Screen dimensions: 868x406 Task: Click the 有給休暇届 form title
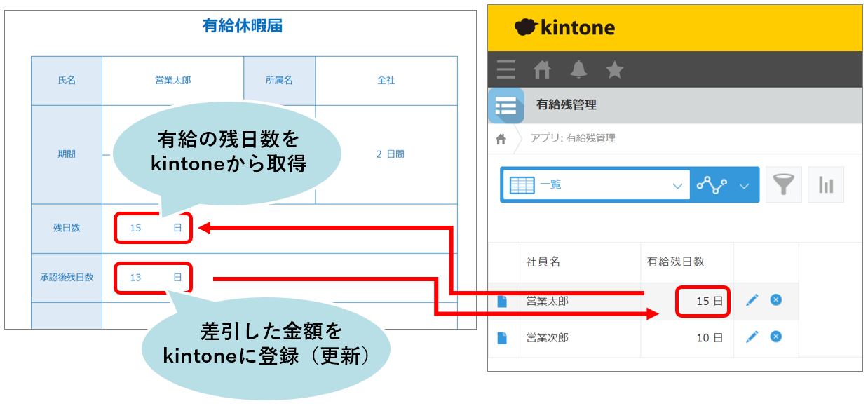pos(243,27)
